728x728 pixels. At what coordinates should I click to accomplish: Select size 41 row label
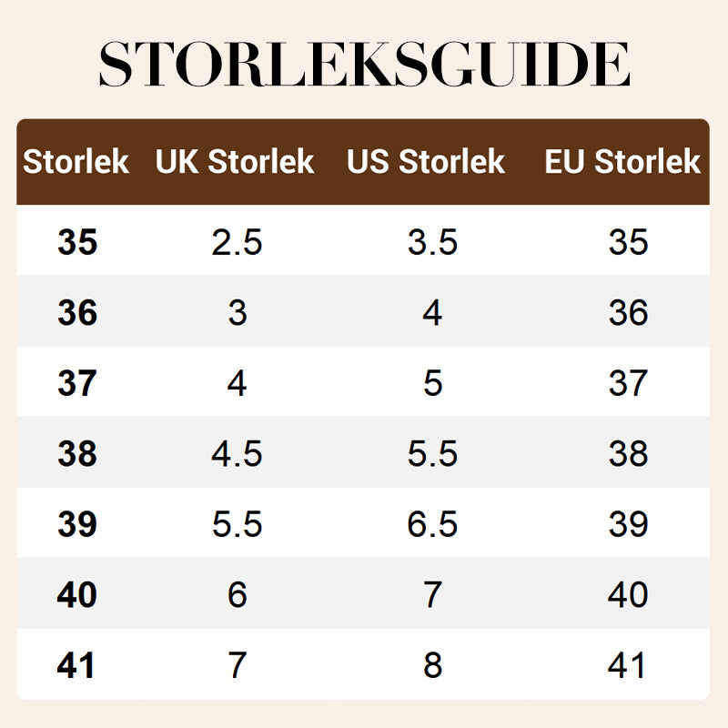pyautogui.click(x=77, y=665)
